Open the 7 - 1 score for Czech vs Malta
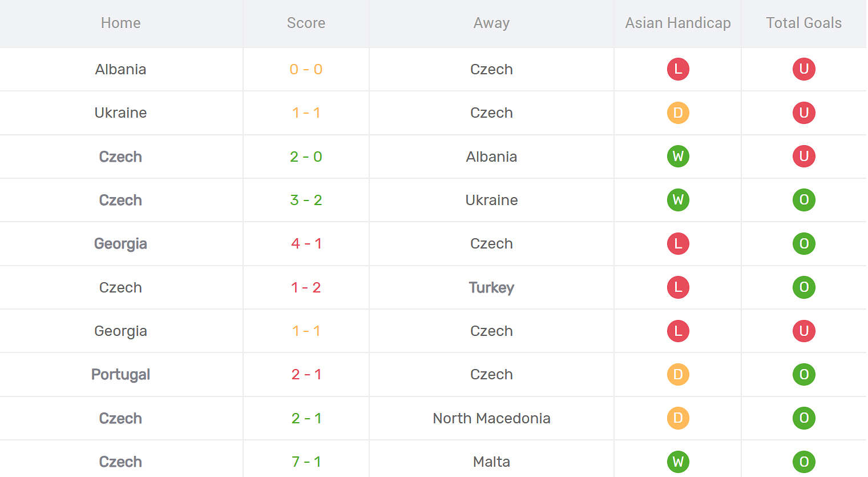Image resolution: width=868 pixels, height=477 pixels. [x=306, y=462]
